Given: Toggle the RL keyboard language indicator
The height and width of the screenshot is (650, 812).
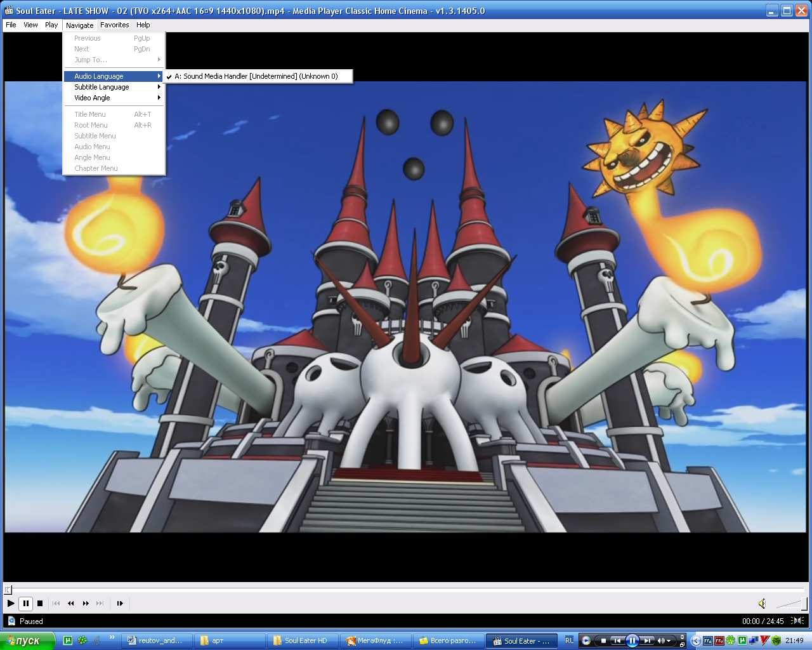Looking at the screenshot, I should tap(569, 640).
